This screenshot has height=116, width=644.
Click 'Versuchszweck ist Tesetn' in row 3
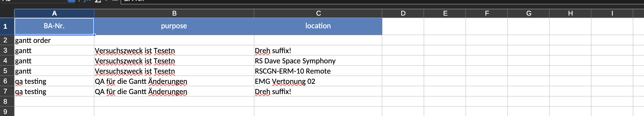174,51
